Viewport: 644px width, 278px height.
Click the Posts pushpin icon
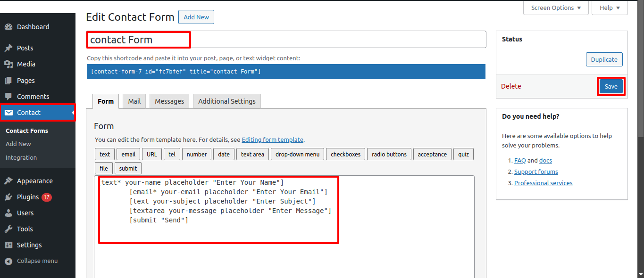pyautogui.click(x=8, y=48)
